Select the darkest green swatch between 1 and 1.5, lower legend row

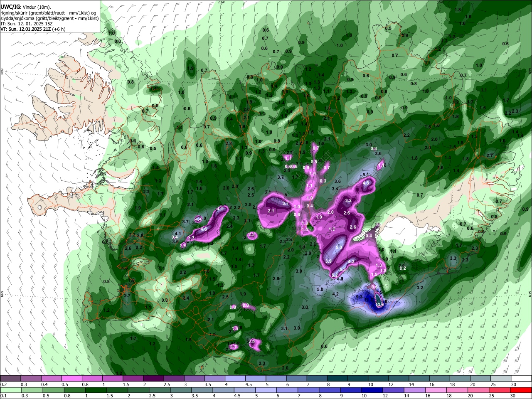click(x=96, y=390)
